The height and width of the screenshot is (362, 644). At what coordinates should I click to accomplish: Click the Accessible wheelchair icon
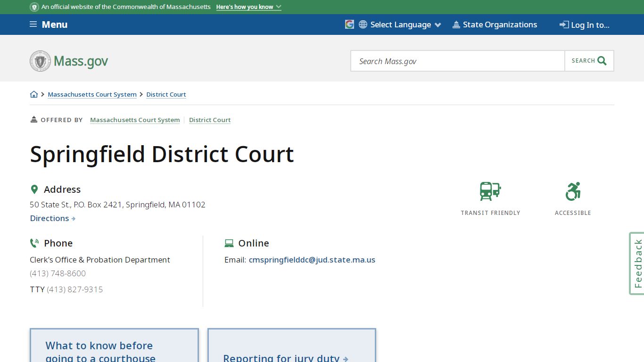pyautogui.click(x=573, y=191)
